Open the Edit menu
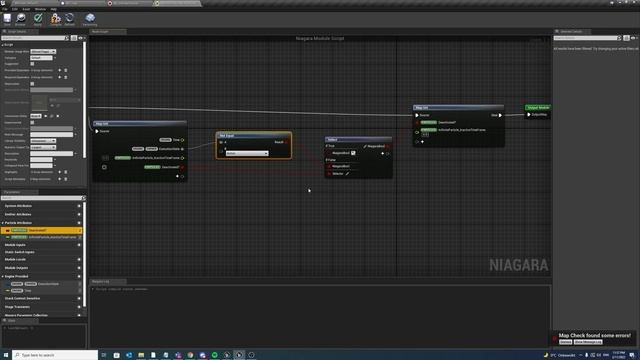Image resolution: width=640 pixels, height=360 pixels. coord(15,9)
